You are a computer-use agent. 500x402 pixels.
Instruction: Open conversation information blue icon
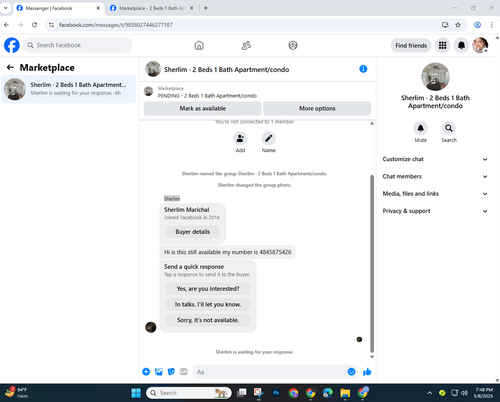tap(363, 69)
